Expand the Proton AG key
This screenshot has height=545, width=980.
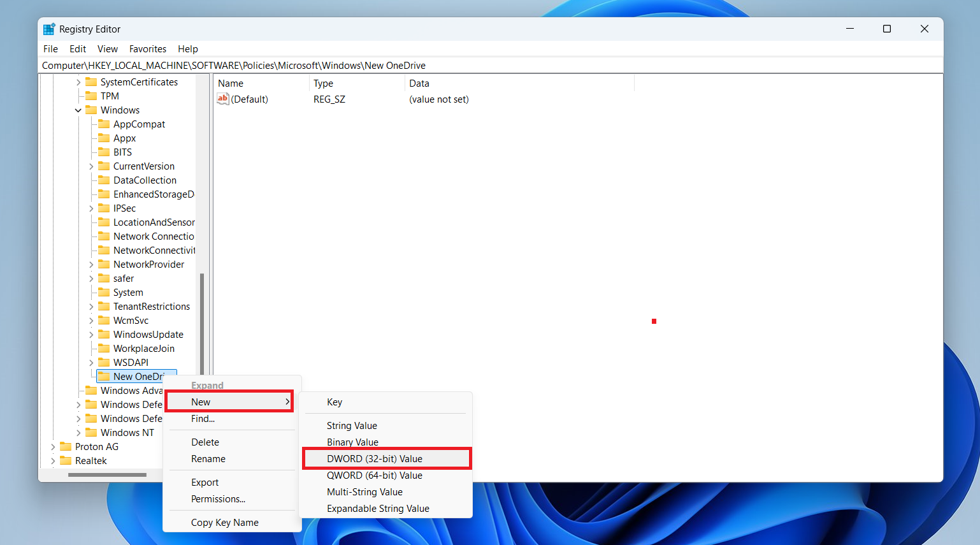(x=53, y=447)
